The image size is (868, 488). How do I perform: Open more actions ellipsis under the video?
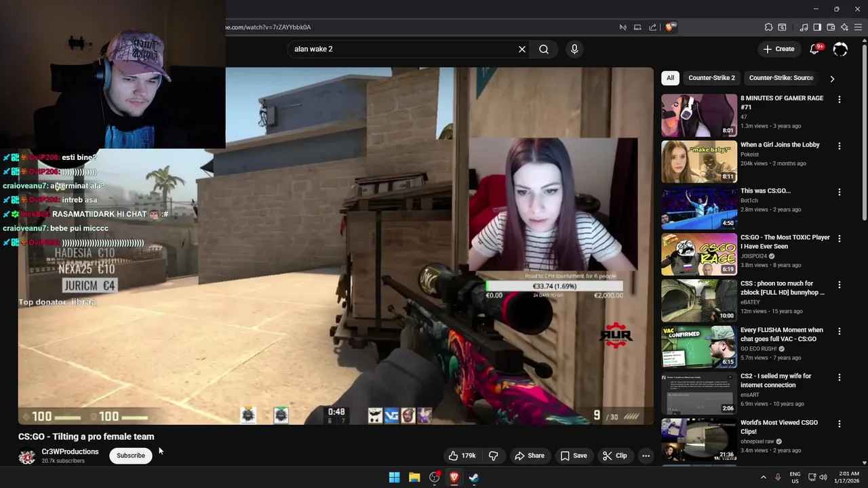(x=646, y=455)
